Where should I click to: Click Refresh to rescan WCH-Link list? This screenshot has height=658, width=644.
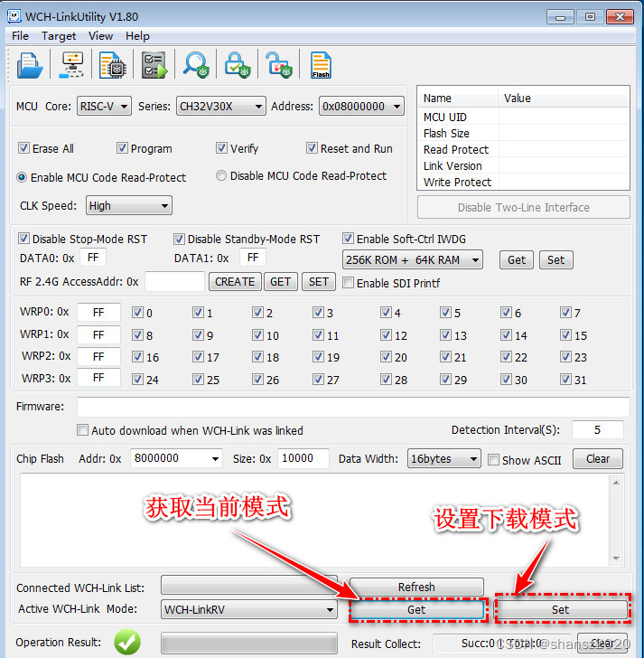click(416, 587)
